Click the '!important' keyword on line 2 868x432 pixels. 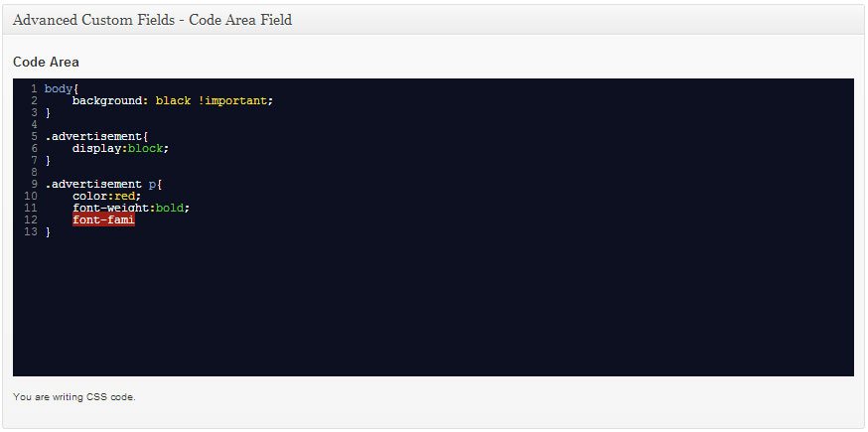(x=232, y=101)
